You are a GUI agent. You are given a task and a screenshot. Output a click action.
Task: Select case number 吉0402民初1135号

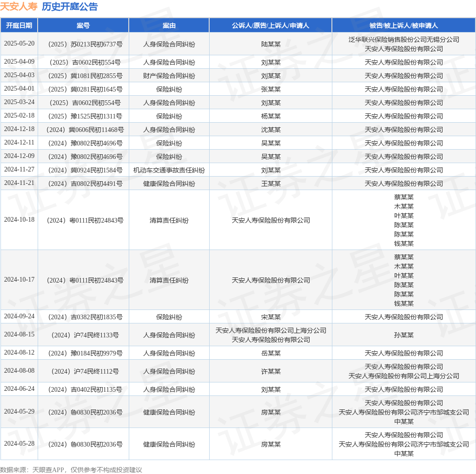click(x=86, y=389)
